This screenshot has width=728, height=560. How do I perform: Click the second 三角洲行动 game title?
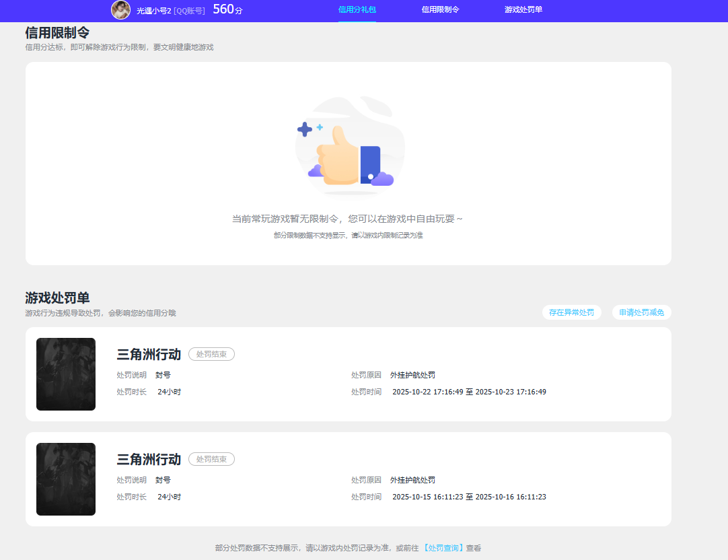(x=149, y=459)
